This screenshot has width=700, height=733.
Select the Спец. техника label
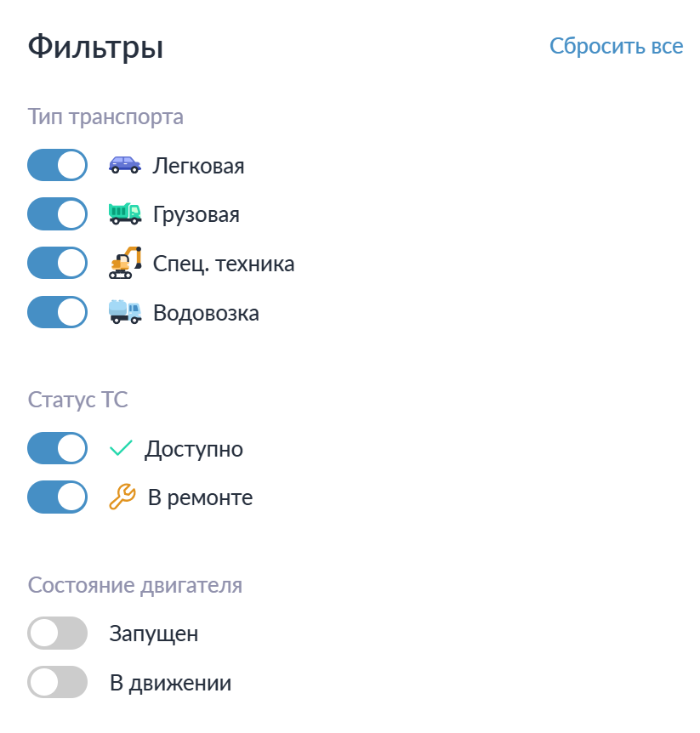pos(224,264)
